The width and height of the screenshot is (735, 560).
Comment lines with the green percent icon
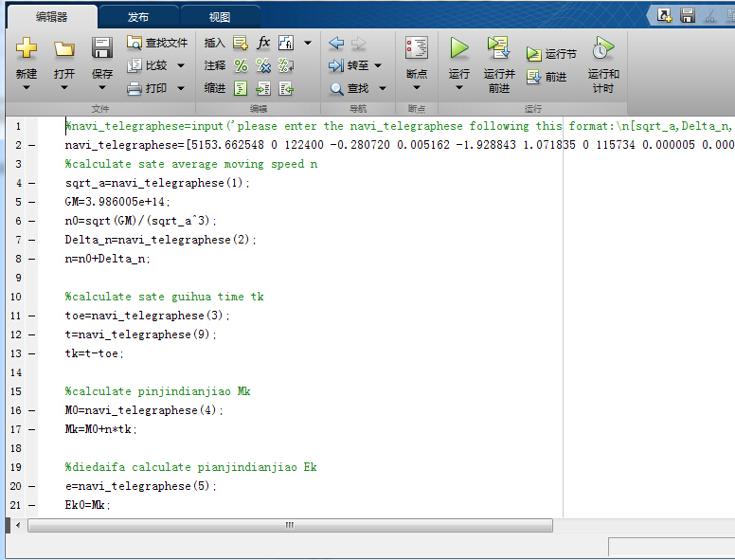pos(241,65)
